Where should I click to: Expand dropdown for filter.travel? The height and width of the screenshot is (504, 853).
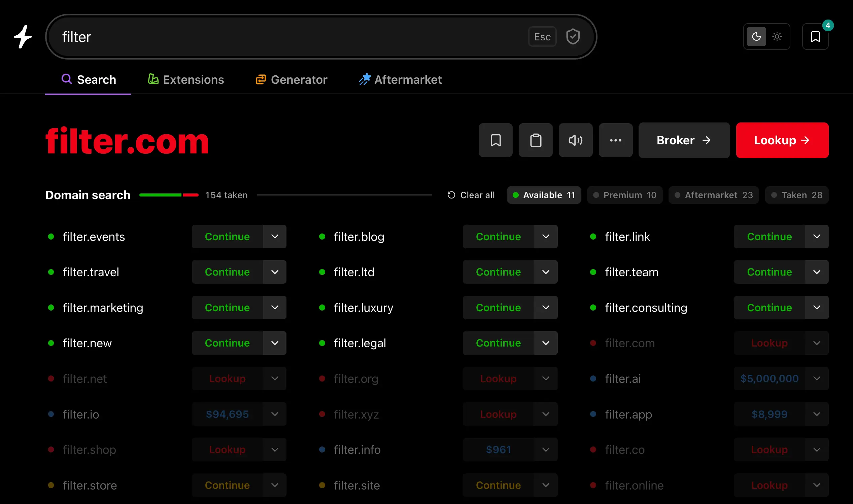point(274,272)
